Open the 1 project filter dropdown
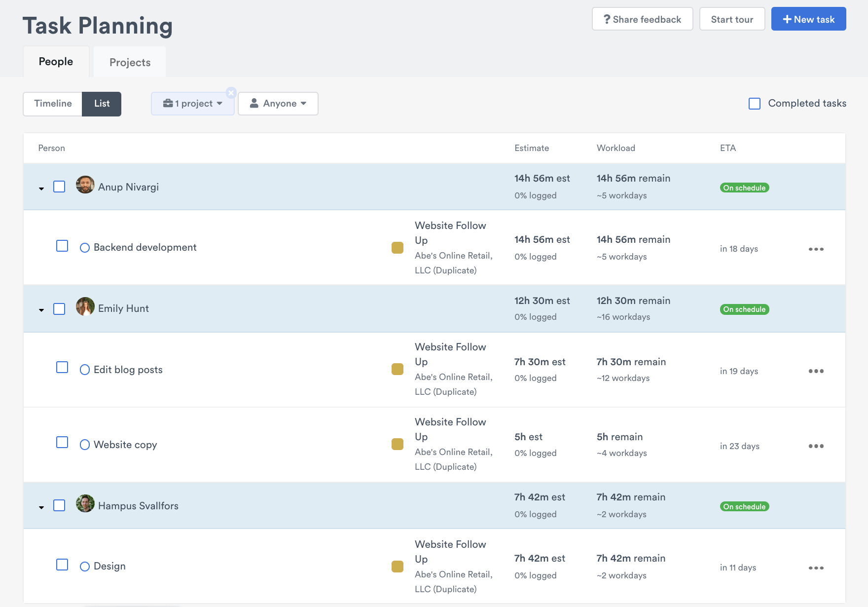 (193, 104)
